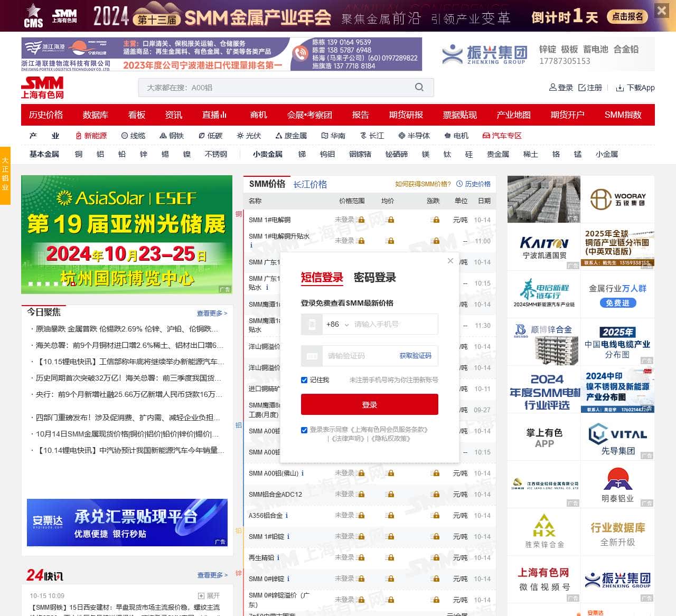Click the user login icon in header
Viewport: 676px width, 616px height.
(x=553, y=88)
